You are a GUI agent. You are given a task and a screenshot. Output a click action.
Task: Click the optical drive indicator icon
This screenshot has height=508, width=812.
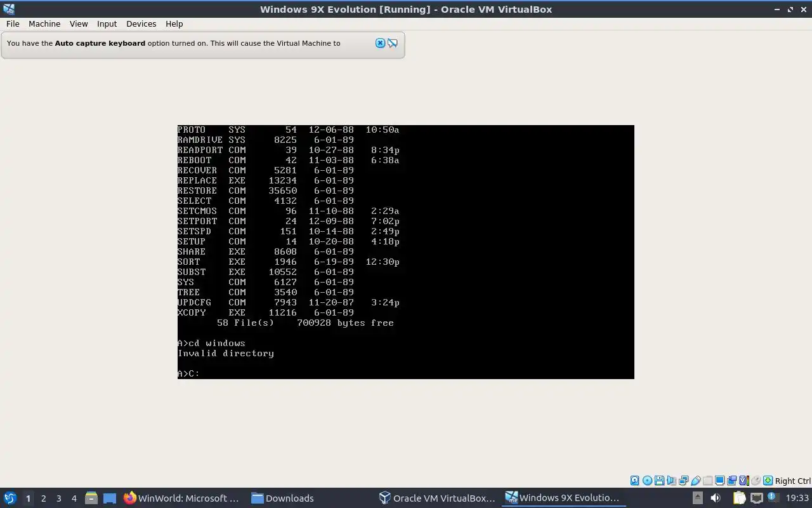(x=647, y=481)
